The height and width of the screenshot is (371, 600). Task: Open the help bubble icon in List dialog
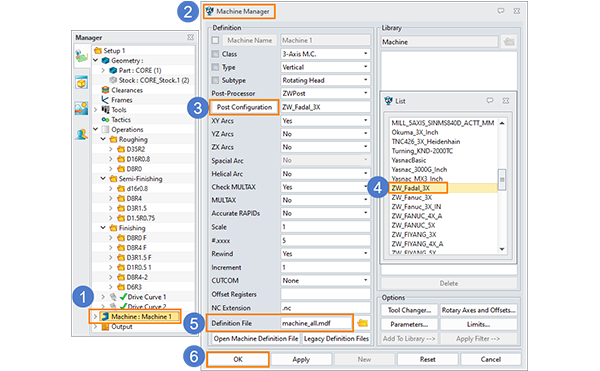tap(490, 101)
